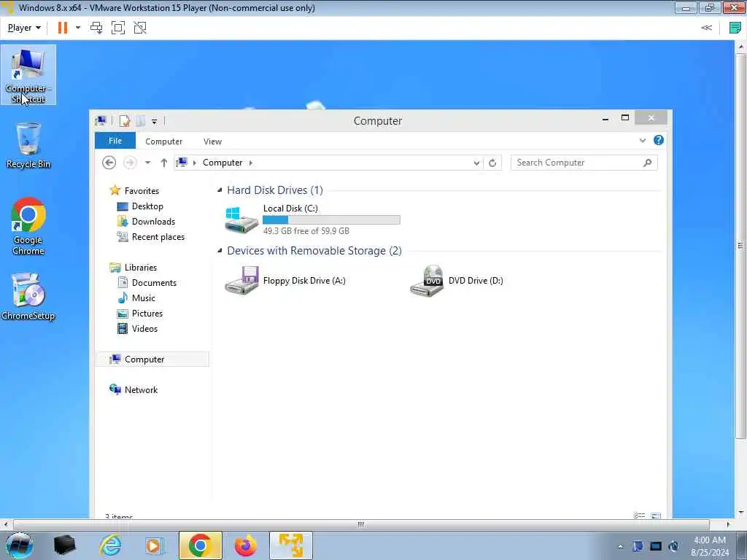Collapse VMware toolbar with double-chevron icon

tap(706, 28)
